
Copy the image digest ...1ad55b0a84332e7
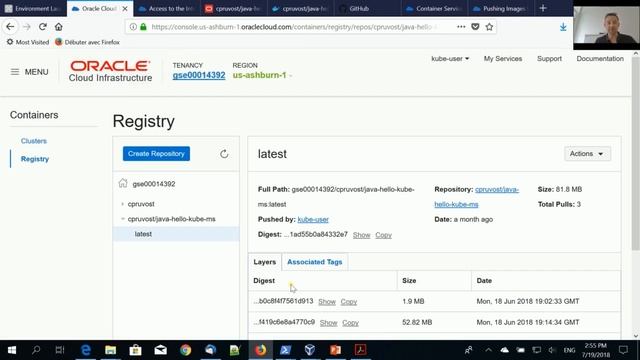tap(383, 235)
